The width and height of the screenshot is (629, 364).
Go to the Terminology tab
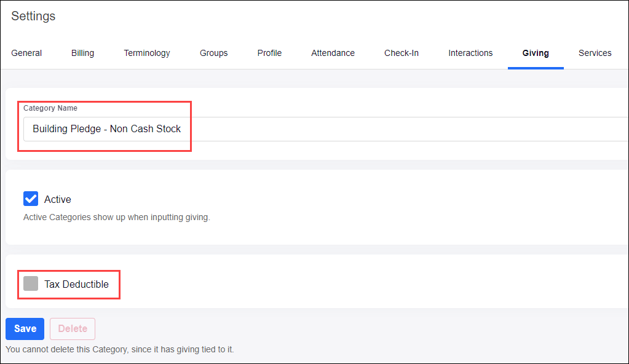tap(147, 53)
